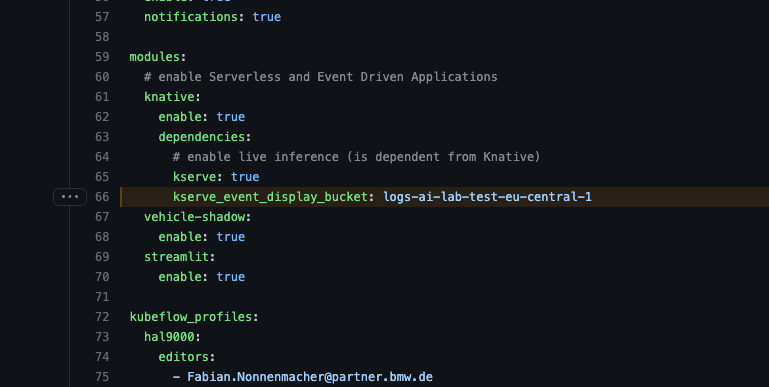Click line number 61
Viewport: 769px width, 387px height.
pos(102,97)
